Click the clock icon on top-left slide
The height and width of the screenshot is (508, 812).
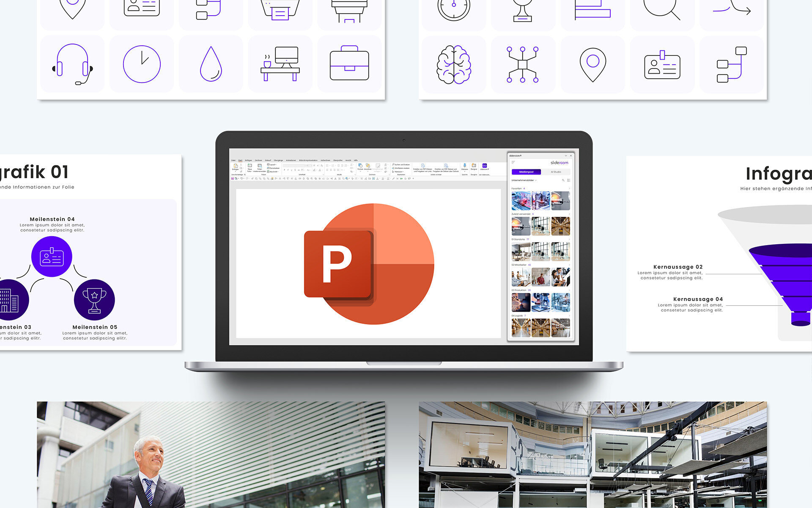pos(142,64)
